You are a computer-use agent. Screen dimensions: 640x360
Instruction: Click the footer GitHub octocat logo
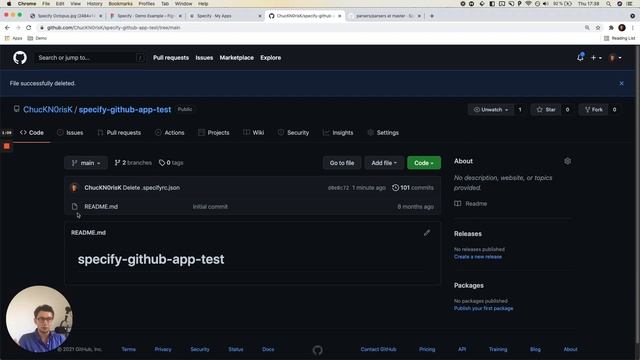tap(318, 350)
